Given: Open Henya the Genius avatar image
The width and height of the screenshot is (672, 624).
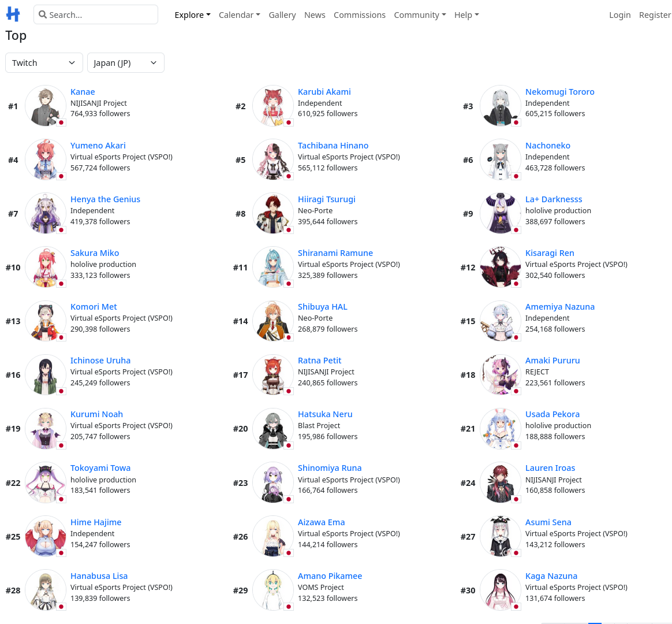Looking at the screenshot, I should pos(46,213).
